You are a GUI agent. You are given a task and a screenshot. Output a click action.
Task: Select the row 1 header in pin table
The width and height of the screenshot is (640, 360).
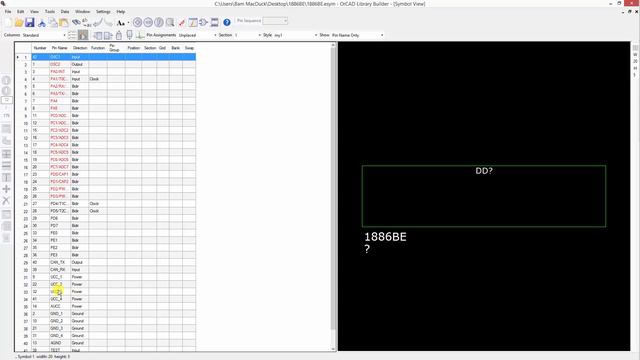coord(23,57)
